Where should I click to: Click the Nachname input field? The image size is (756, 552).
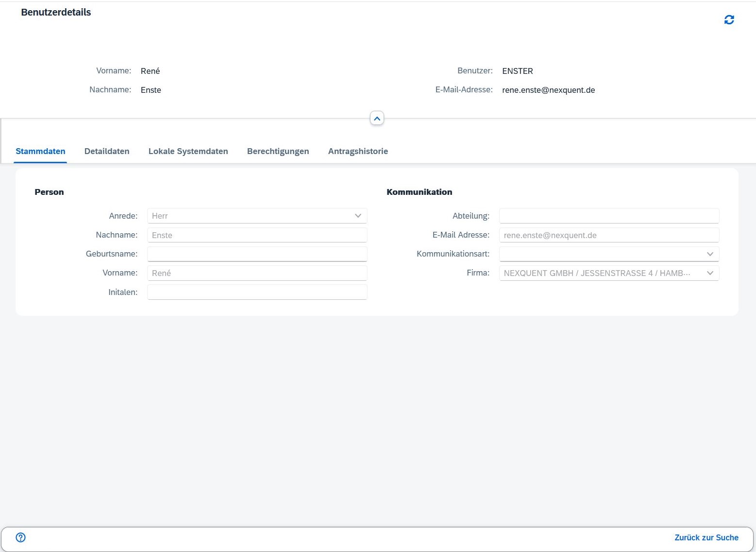pyautogui.click(x=257, y=235)
